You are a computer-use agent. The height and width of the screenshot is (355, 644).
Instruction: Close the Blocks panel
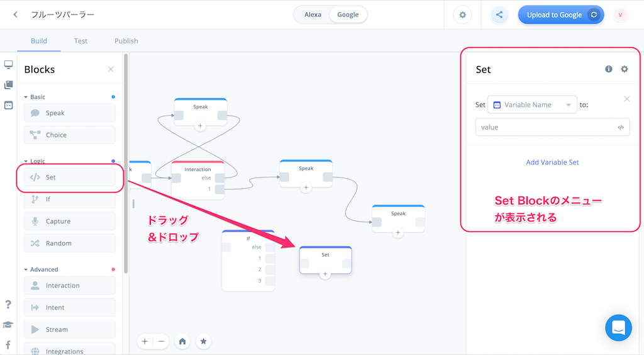pos(111,69)
